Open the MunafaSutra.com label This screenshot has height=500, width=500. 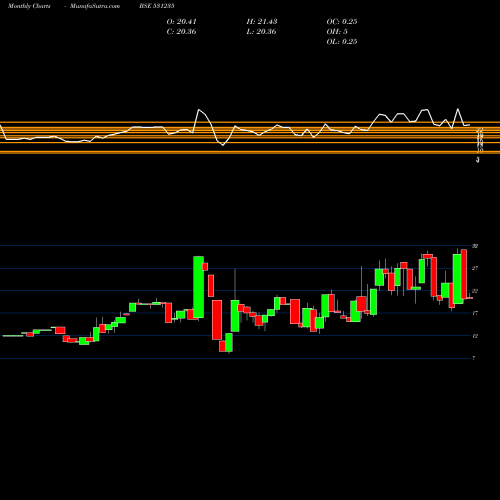[95, 6]
